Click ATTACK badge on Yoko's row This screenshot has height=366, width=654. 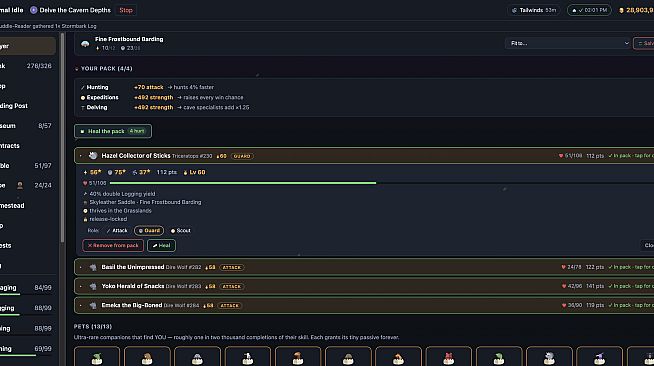pos(232,286)
